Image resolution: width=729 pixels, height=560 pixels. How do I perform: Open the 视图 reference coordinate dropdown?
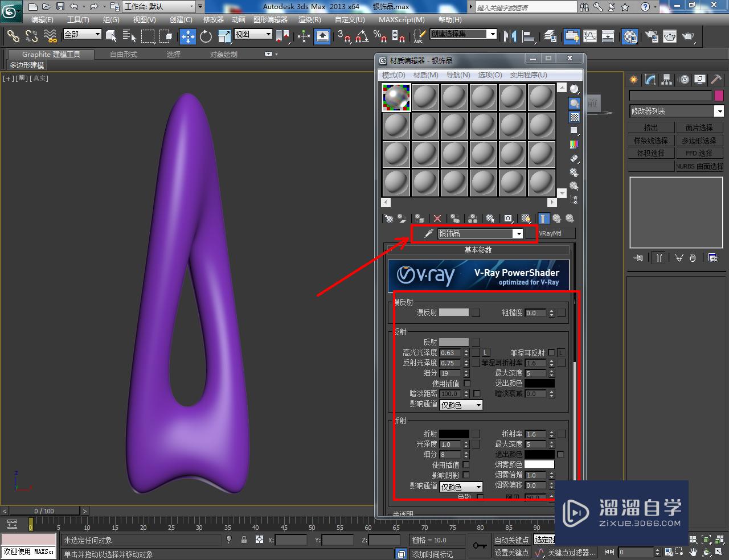point(253,34)
